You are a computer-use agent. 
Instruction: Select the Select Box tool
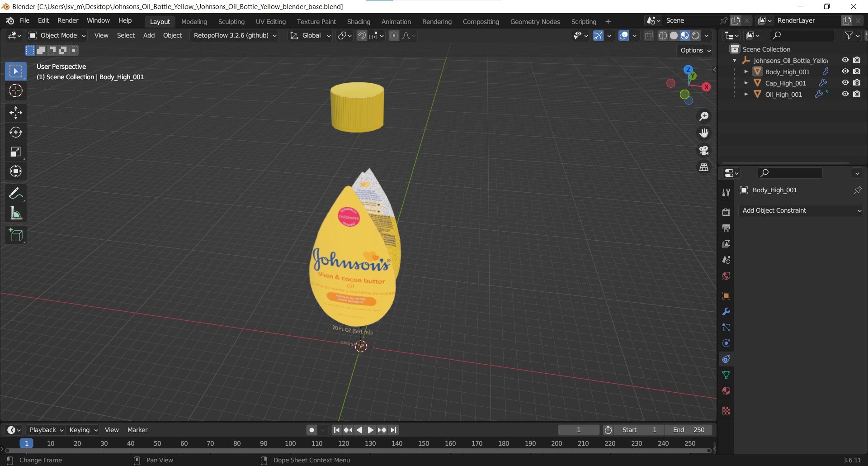[x=16, y=71]
